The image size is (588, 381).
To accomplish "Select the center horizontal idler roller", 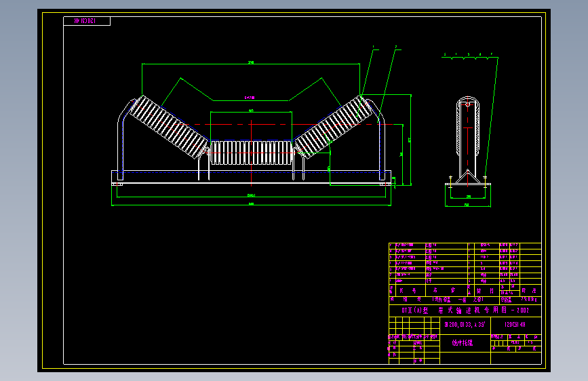I will [251, 153].
